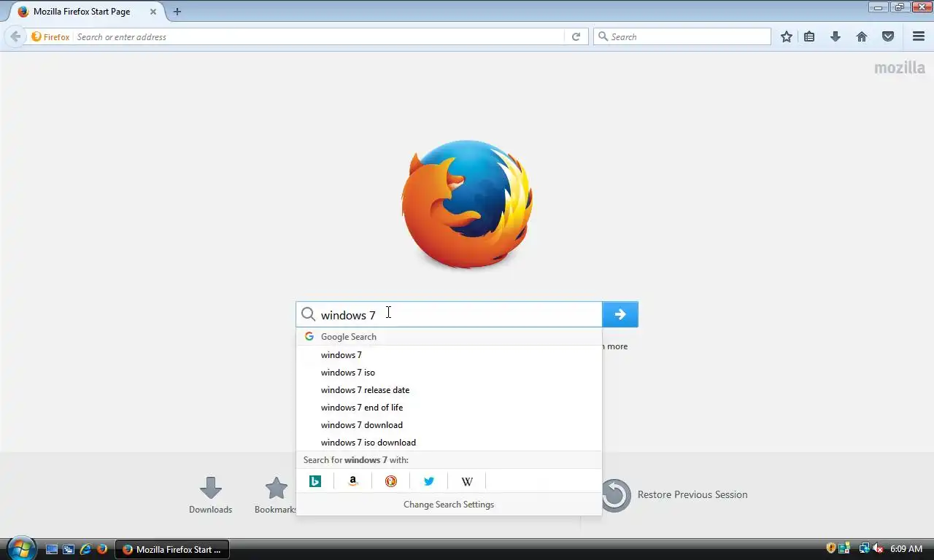934x560 pixels.
Task: Search with Wikipedia engine icon
Action: [x=467, y=481]
